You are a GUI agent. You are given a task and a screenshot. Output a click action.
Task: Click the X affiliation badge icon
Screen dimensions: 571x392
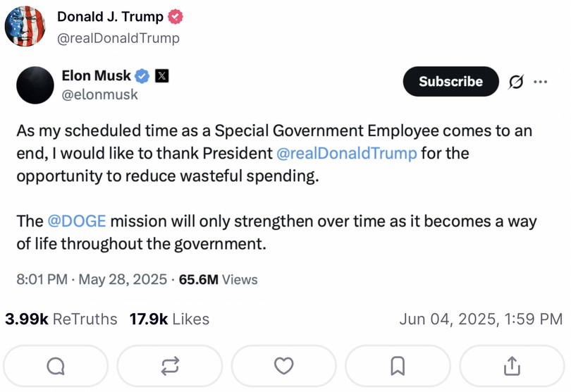coord(161,75)
